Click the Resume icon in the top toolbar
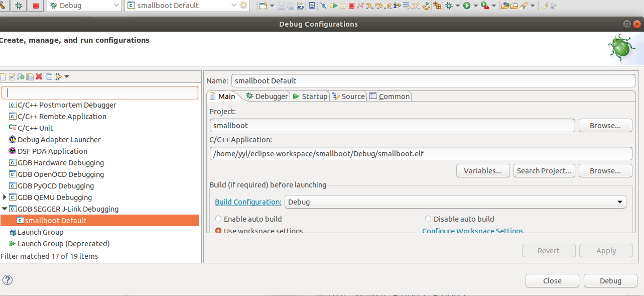The height and width of the screenshot is (296, 644). point(334,6)
